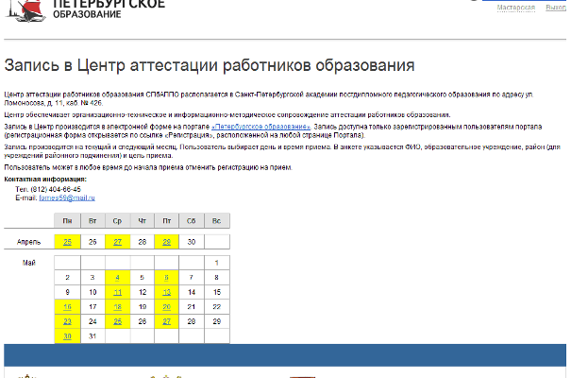Screen dimensions: 588x378
Task: Click the May 1 calendar cell
Action: coord(217,263)
